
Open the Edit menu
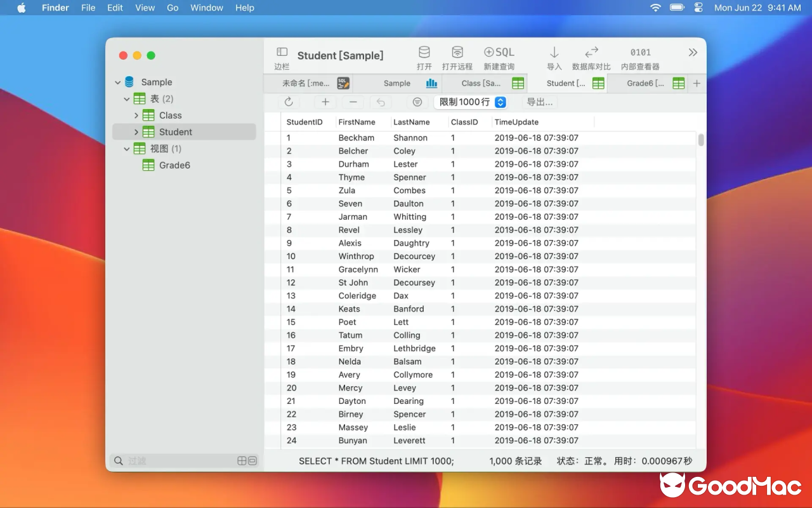click(115, 8)
